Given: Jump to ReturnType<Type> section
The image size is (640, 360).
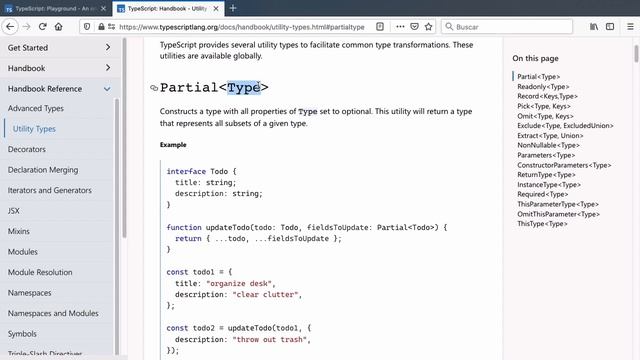Looking at the screenshot, I should (x=546, y=175).
